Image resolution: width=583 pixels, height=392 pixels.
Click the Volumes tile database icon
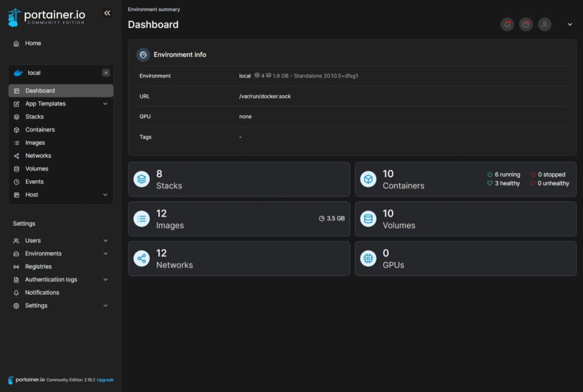pyautogui.click(x=368, y=219)
